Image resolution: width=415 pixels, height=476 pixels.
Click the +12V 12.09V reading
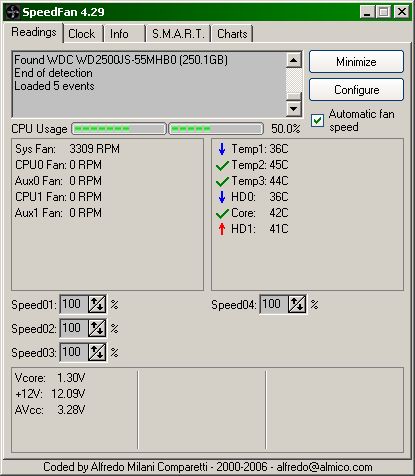click(x=50, y=394)
